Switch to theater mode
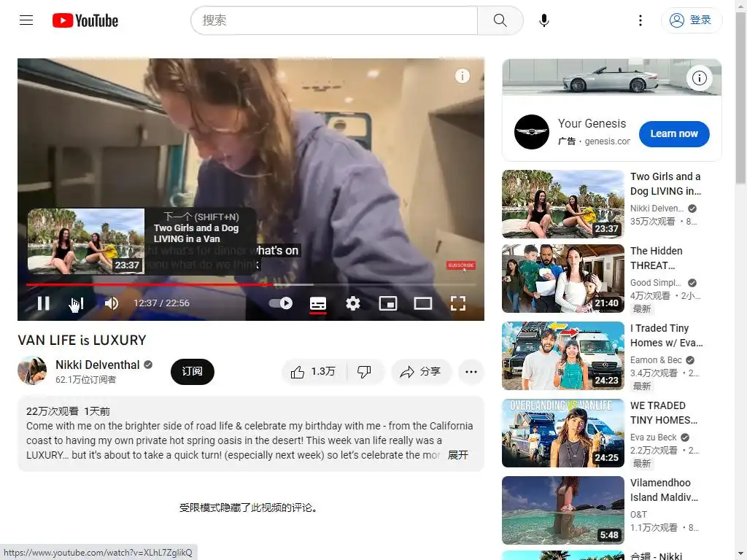The width and height of the screenshot is (747, 560). [423, 303]
